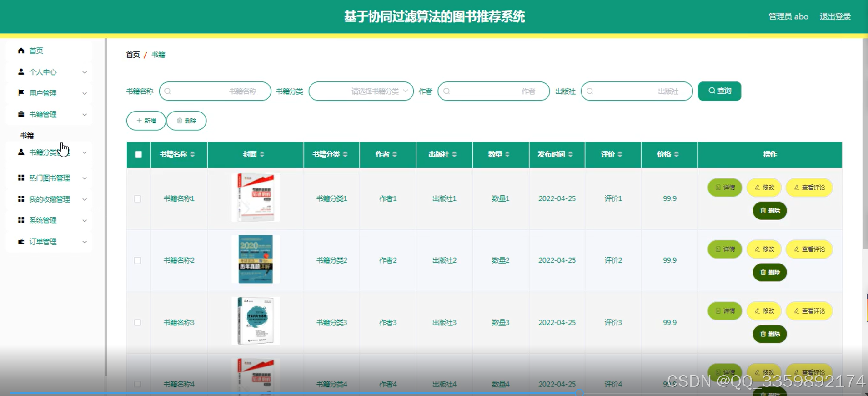The width and height of the screenshot is (868, 396).
Task: Sort by 书籍名称 column arrows
Action: pos(192,154)
